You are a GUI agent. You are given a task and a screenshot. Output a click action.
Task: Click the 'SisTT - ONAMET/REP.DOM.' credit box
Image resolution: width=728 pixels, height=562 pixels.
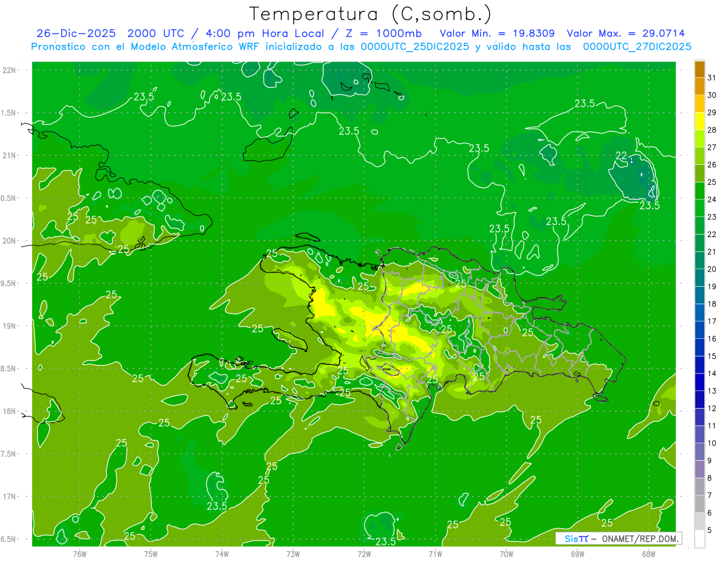coord(618,538)
